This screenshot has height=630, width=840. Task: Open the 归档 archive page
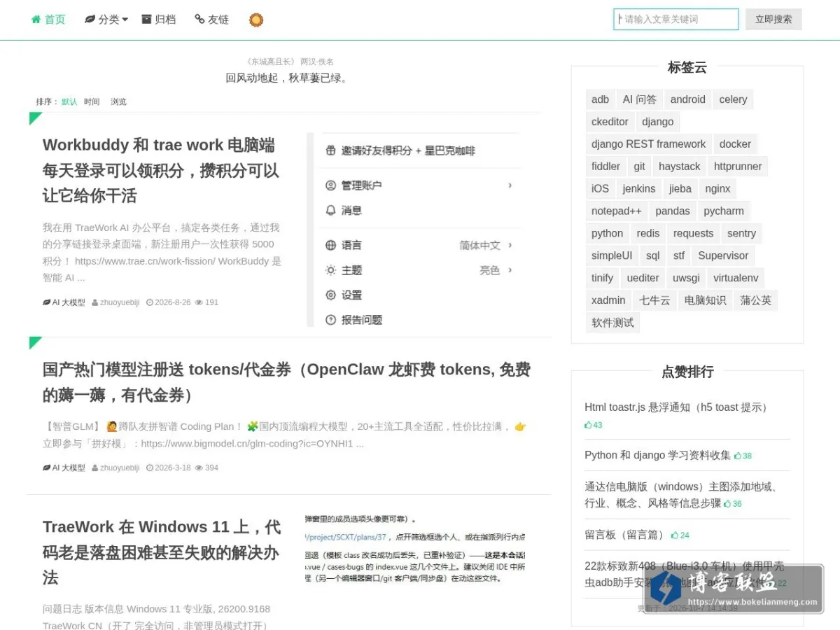point(159,20)
